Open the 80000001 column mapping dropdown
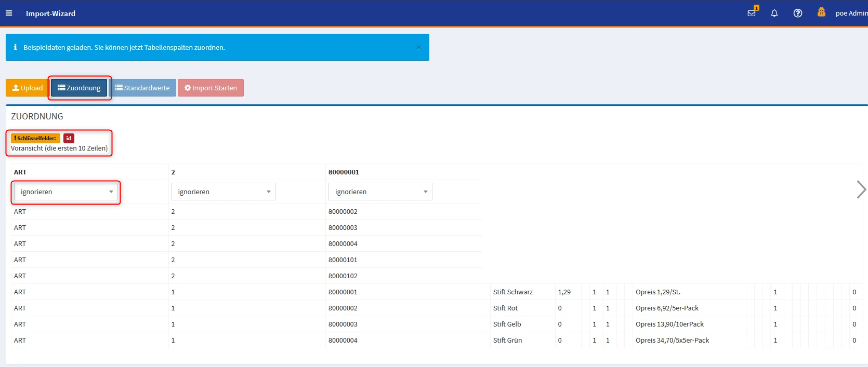Screen dimensions: 868x367 point(380,192)
